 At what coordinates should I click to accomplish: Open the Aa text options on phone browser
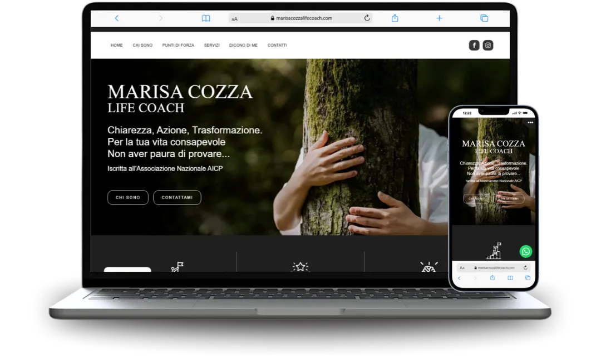[462, 267]
